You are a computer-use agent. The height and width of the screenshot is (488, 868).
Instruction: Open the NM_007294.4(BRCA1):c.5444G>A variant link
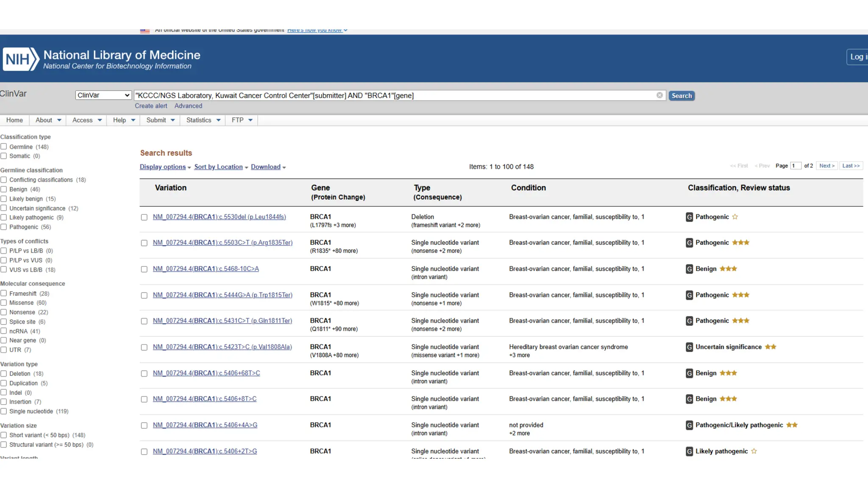(223, 295)
